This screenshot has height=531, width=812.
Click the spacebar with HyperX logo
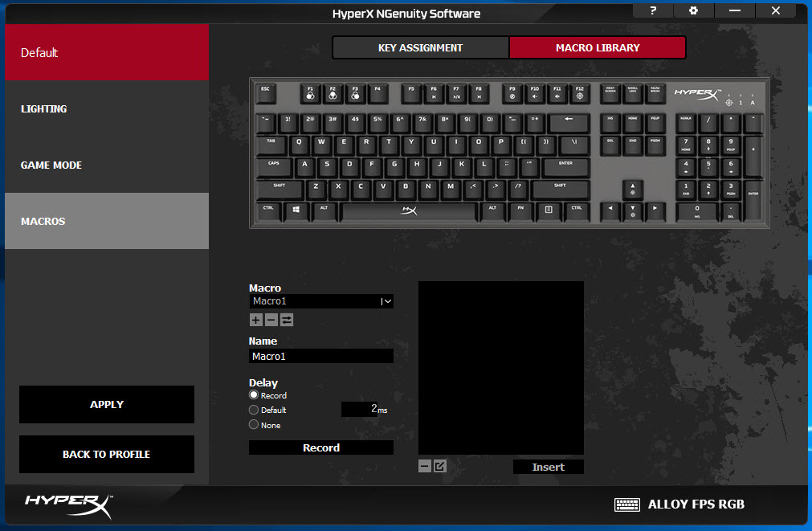(x=409, y=212)
